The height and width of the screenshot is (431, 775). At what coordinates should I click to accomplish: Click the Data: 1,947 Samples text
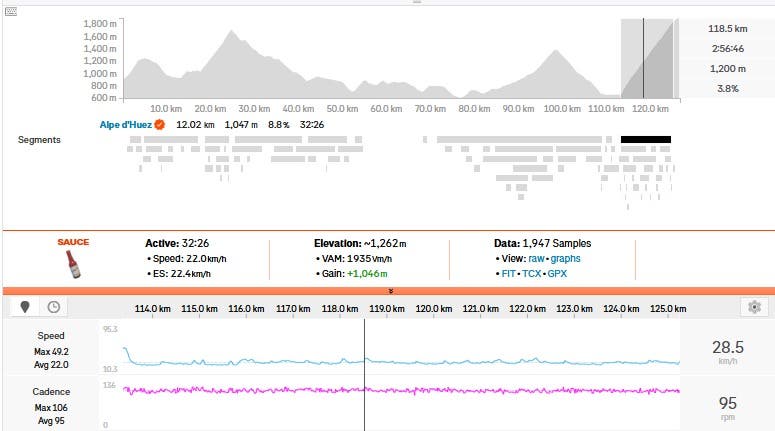pos(542,243)
